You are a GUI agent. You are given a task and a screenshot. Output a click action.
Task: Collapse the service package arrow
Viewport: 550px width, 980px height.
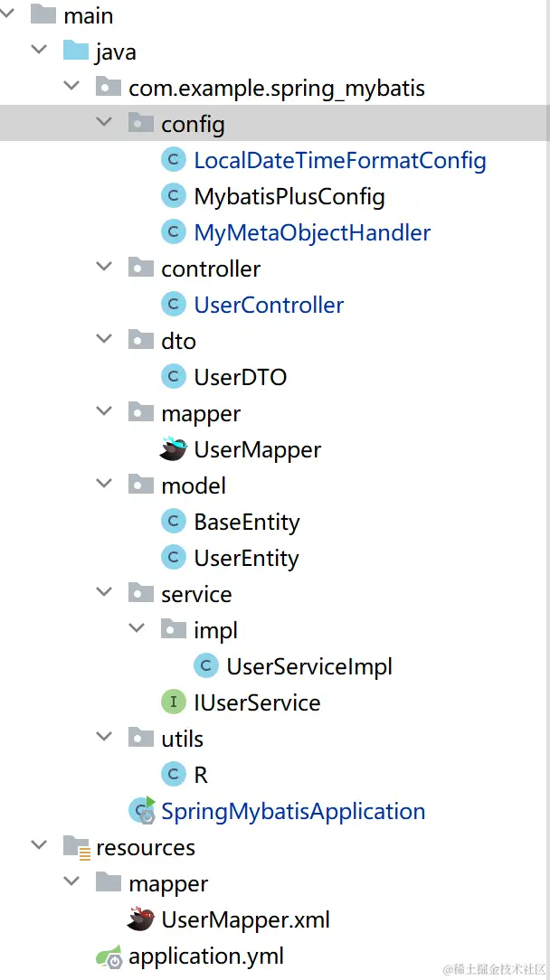(104, 593)
